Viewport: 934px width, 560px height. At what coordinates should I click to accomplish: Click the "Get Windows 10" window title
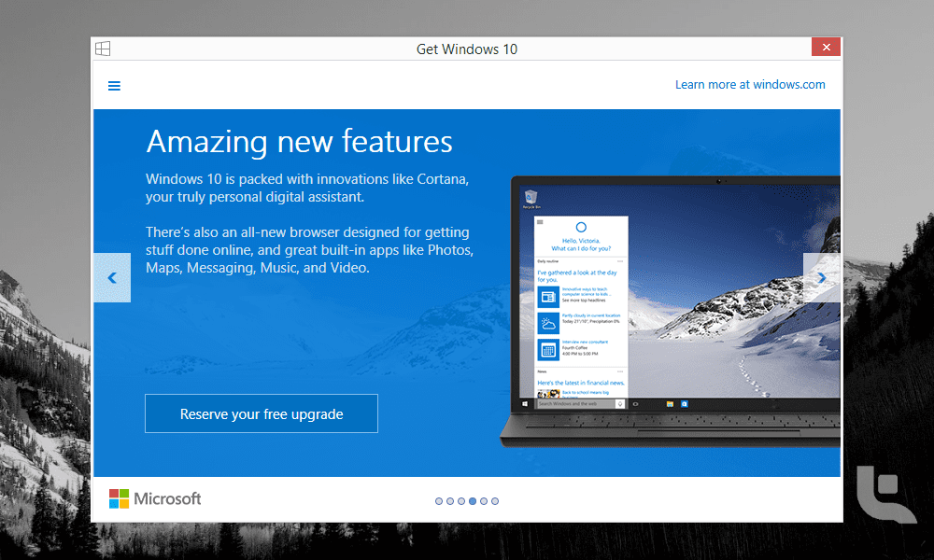pyautogui.click(x=467, y=49)
